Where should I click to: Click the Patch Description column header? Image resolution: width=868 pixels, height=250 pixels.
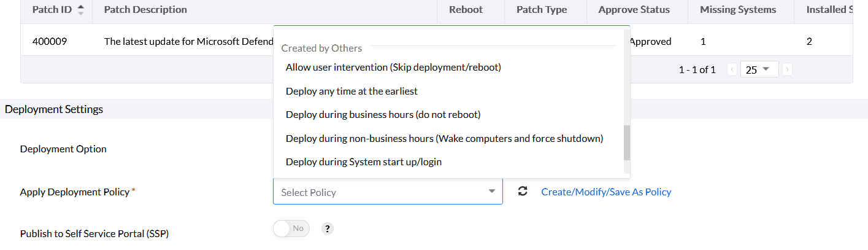(145, 10)
